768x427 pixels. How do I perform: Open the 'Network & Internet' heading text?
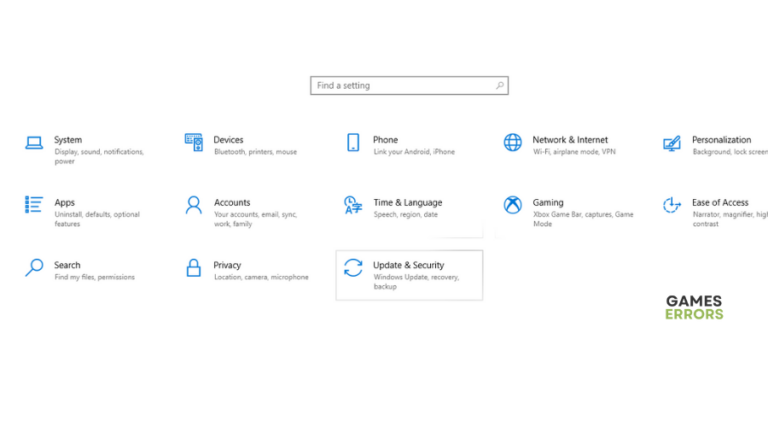[569, 140]
